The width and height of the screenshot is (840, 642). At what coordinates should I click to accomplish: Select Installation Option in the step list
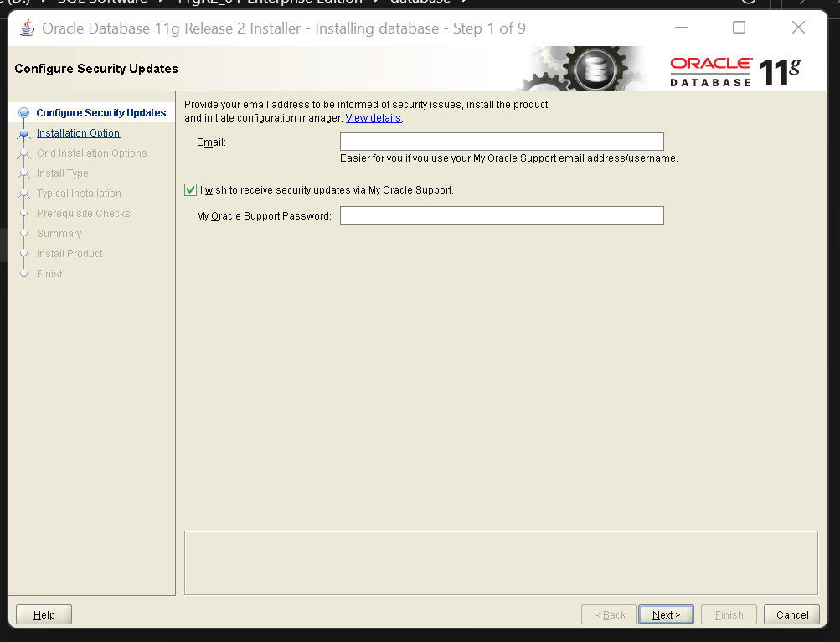(x=78, y=133)
